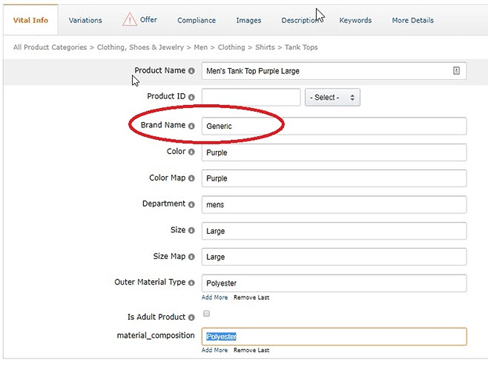Toggle the Is Adult Product checkbox
The width and height of the screenshot is (488, 367).
click(207, 313)
